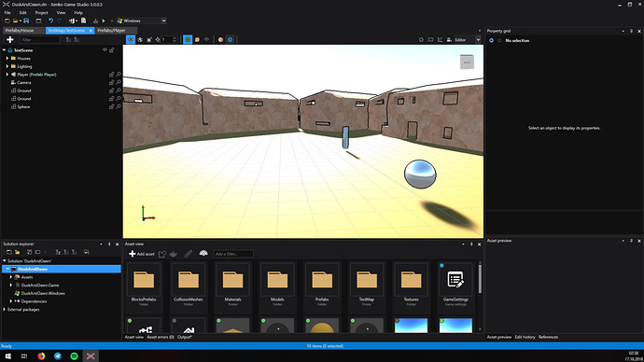Expand the Houses folder in scene tree
This screenshot has width=644, height=362.
coord(7,58)
